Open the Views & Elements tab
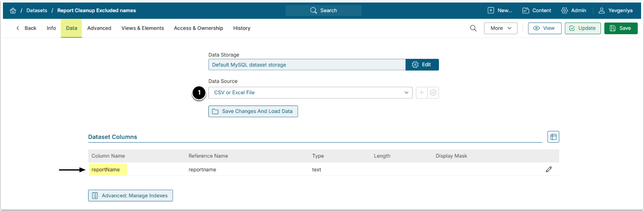Screen dimensions: 644x211 click(x=142, y=28)
